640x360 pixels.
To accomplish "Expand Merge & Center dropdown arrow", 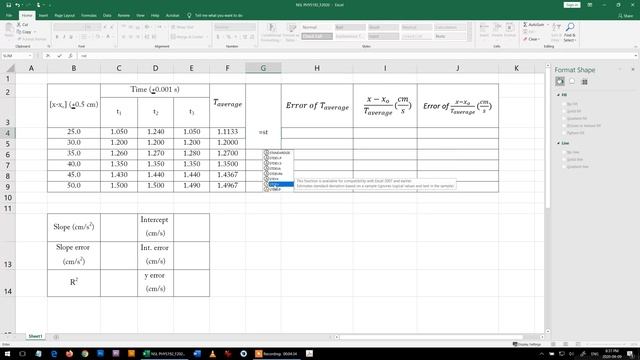I will point(207,37).
